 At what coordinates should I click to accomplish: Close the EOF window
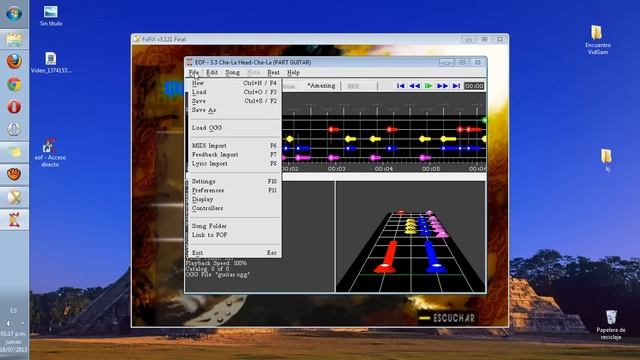click(478, 62)
